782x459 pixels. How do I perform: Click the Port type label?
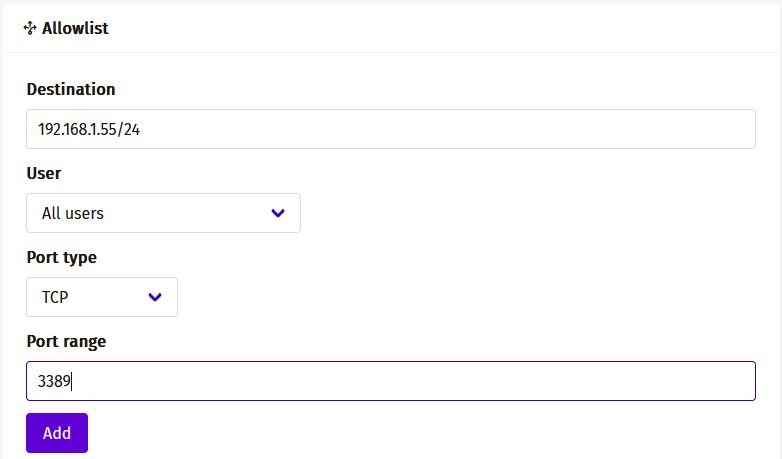tap(62, 257)
